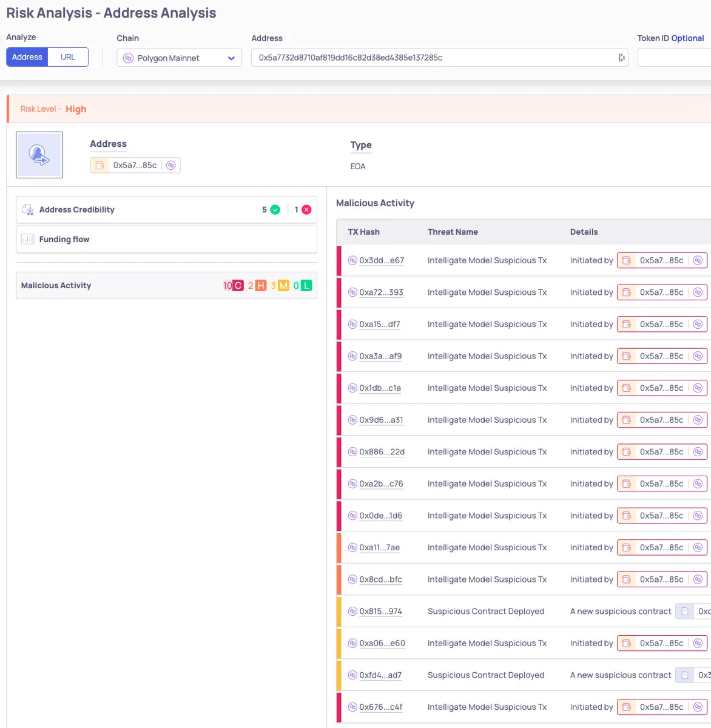Switch analyze mode to URL
Screen dimensions: 711x728
point(68,57)
